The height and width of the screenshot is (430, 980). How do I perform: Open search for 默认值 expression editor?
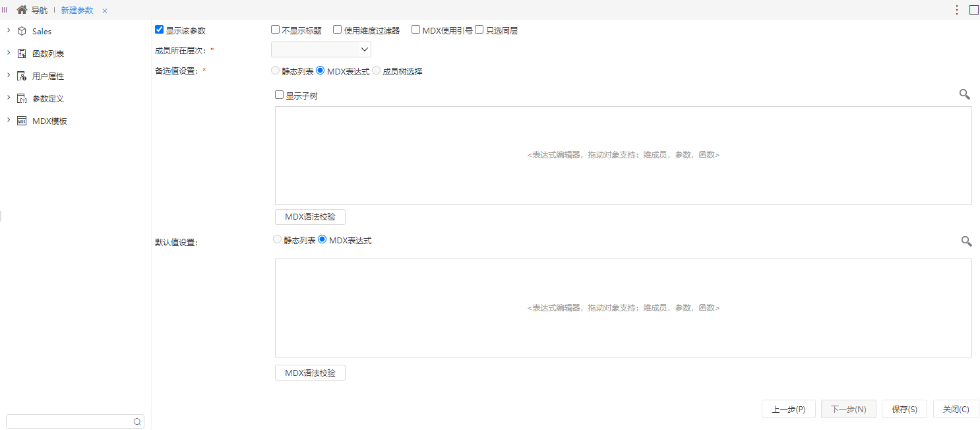click(x=966, y=241)
